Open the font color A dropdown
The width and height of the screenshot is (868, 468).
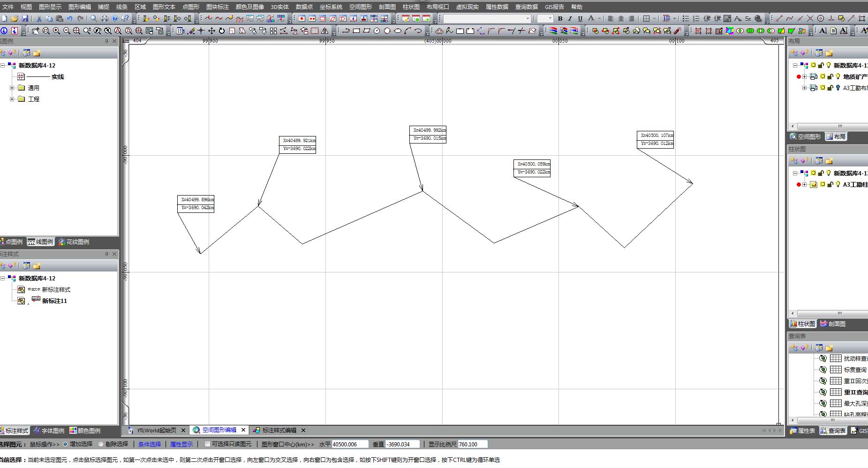599,18
